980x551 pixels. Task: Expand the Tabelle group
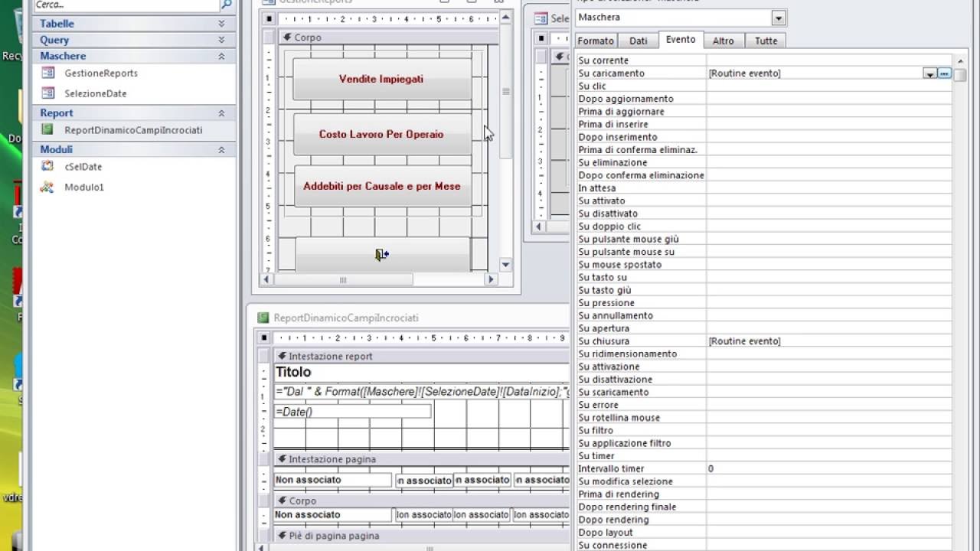click(221, 24)
